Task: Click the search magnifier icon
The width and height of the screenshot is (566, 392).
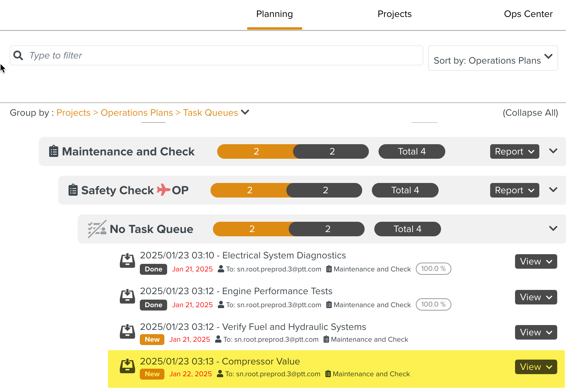Action: tap(18, 55)
